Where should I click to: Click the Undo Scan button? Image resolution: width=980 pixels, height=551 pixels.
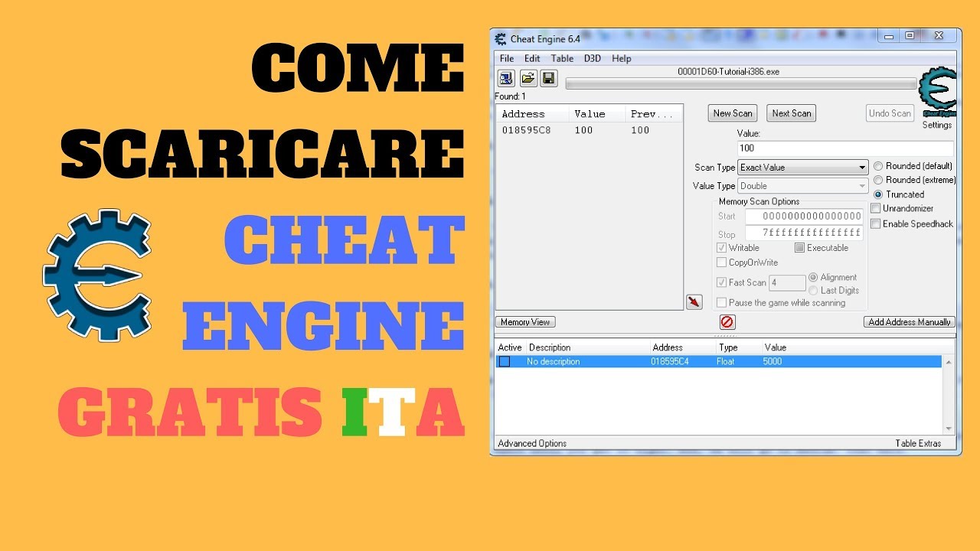tap(890, 113)
